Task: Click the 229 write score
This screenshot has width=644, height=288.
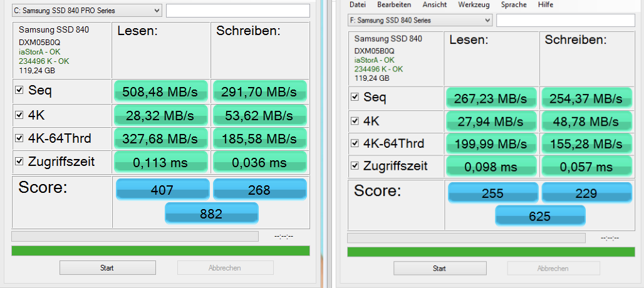Action: [587, 193]
